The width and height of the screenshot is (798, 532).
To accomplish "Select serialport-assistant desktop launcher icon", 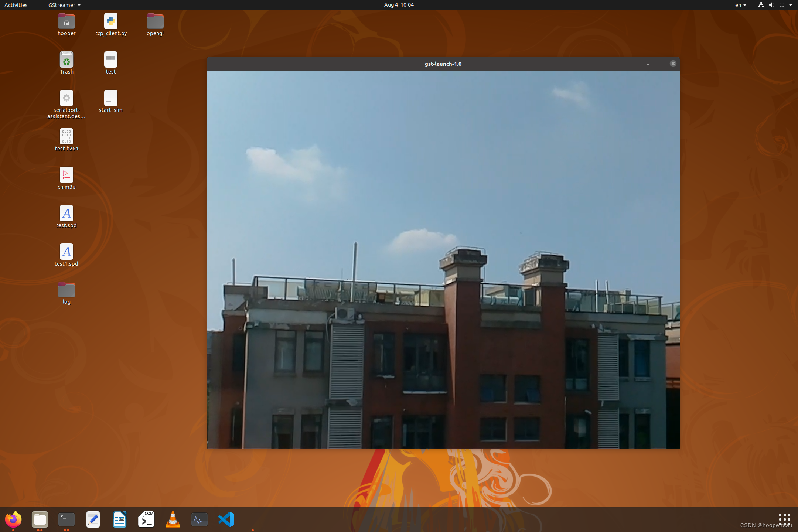I will pos(66,98).
